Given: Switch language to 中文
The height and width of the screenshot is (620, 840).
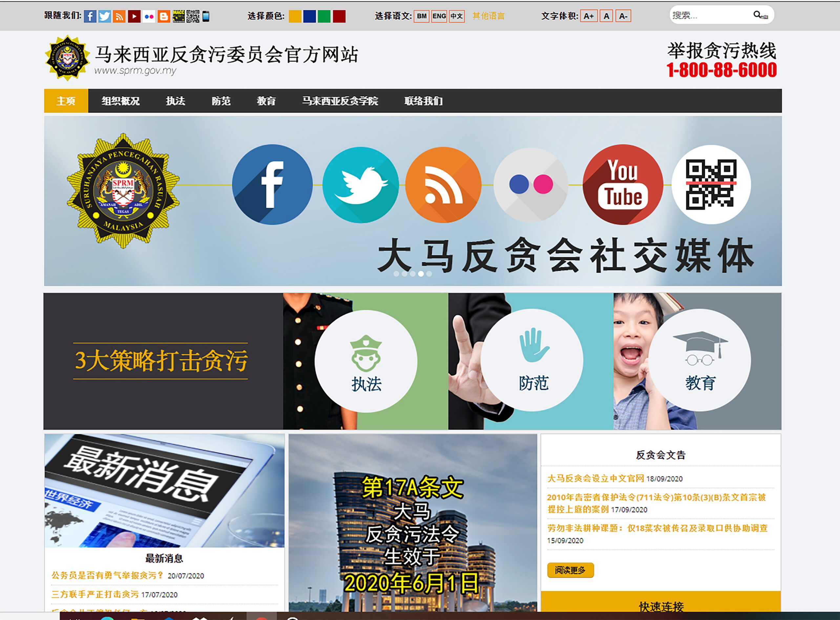Looking at the screenshot, I should point(457,16).
